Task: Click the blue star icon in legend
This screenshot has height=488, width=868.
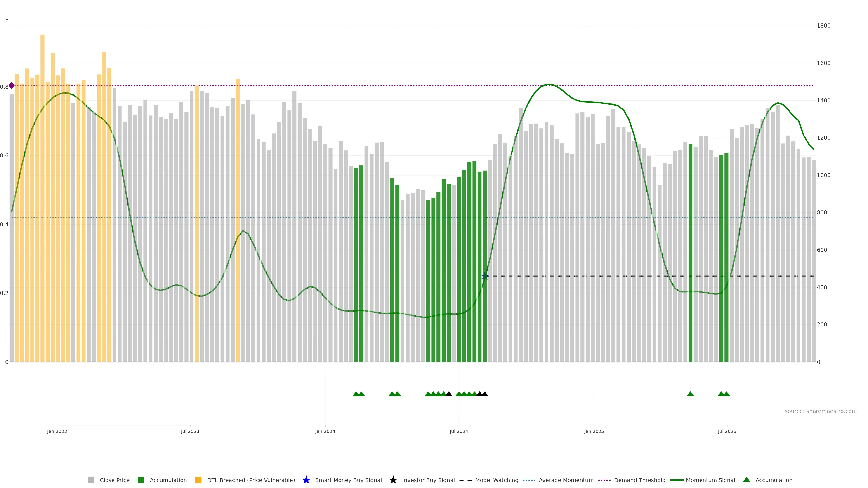Action: (306, 480)
